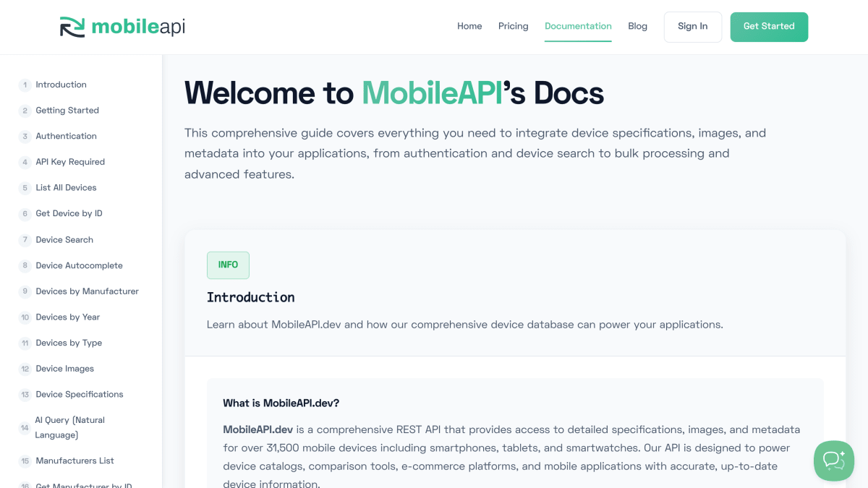Jump to Introduction in sidebar
The width and height of the screenshot is (868, 488).
coord(61,85)
